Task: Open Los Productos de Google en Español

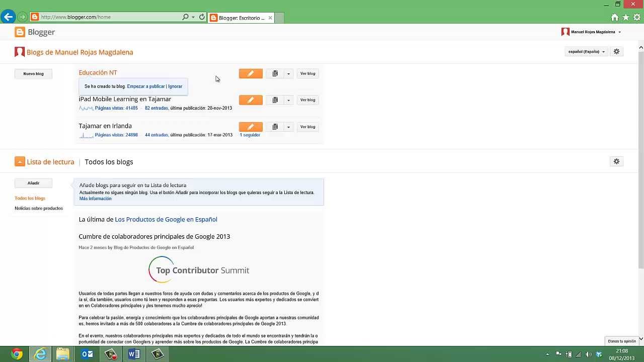Action: click(x=166, y=219)
